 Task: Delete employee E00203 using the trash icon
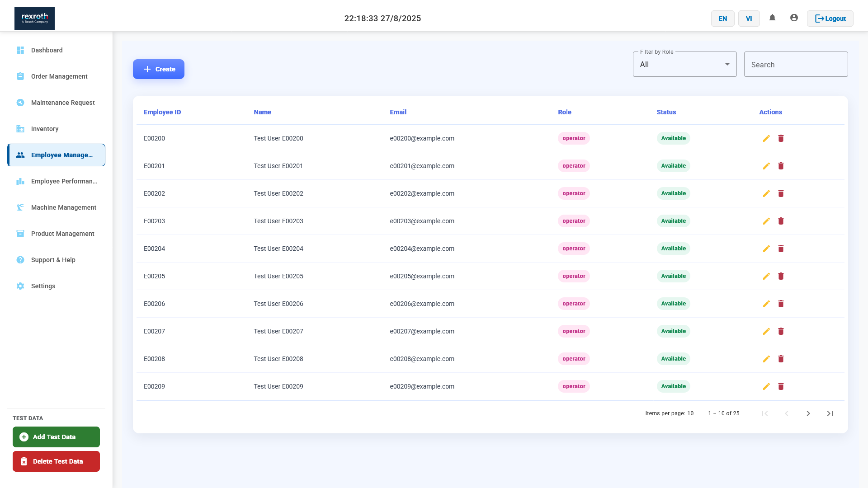pos(781,221)
